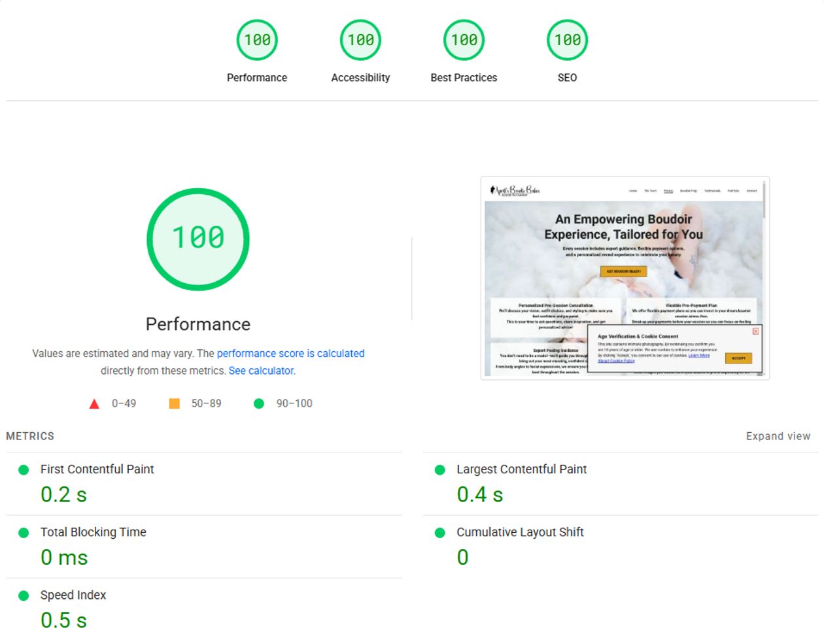Click the '0.5 s' Speed Index value
This screenshot has width=824, height=644.
point(63,620)
